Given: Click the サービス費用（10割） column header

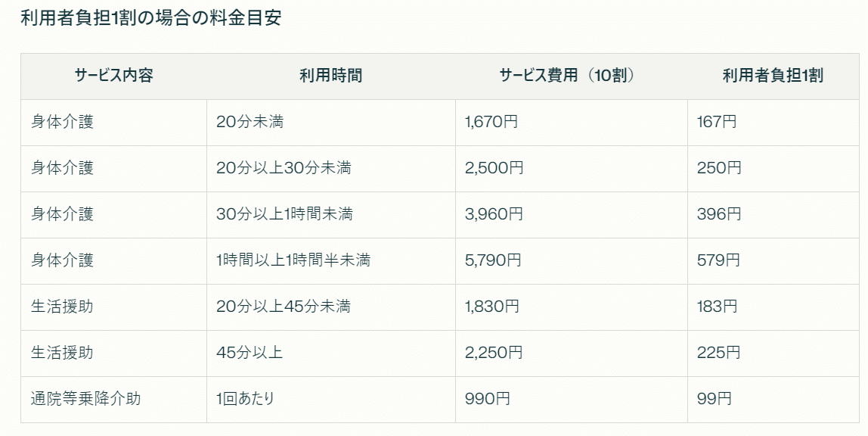Looking at the screenshot, I should pyautogui.click(x=572, y=76).
